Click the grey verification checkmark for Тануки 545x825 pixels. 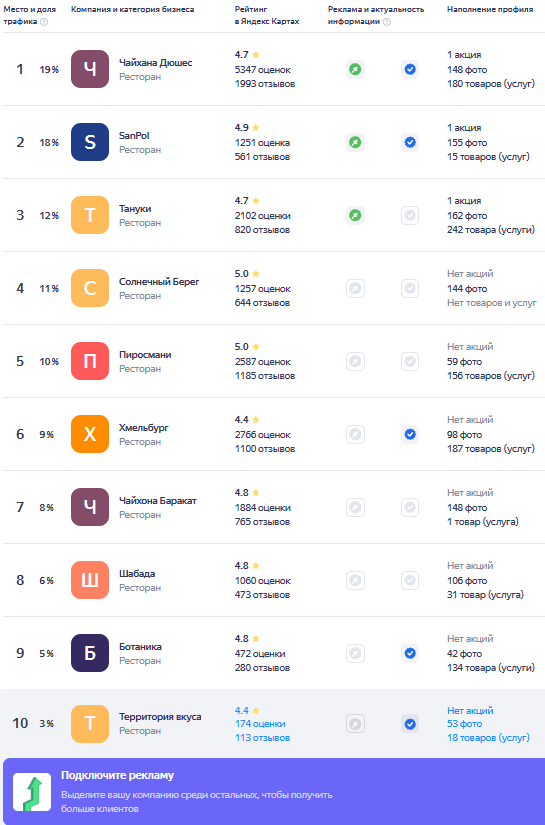pos(410,216)
